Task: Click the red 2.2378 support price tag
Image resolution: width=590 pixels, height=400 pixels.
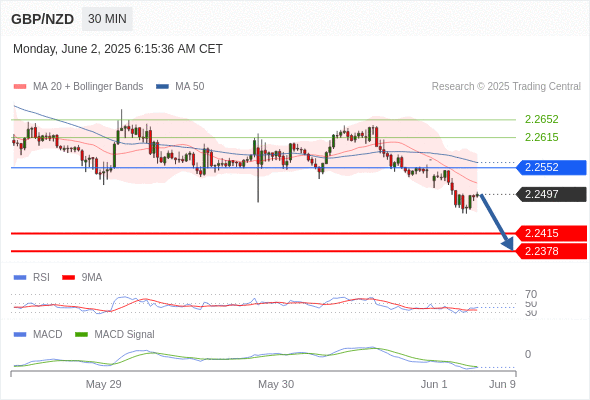Action: point(551,251)
